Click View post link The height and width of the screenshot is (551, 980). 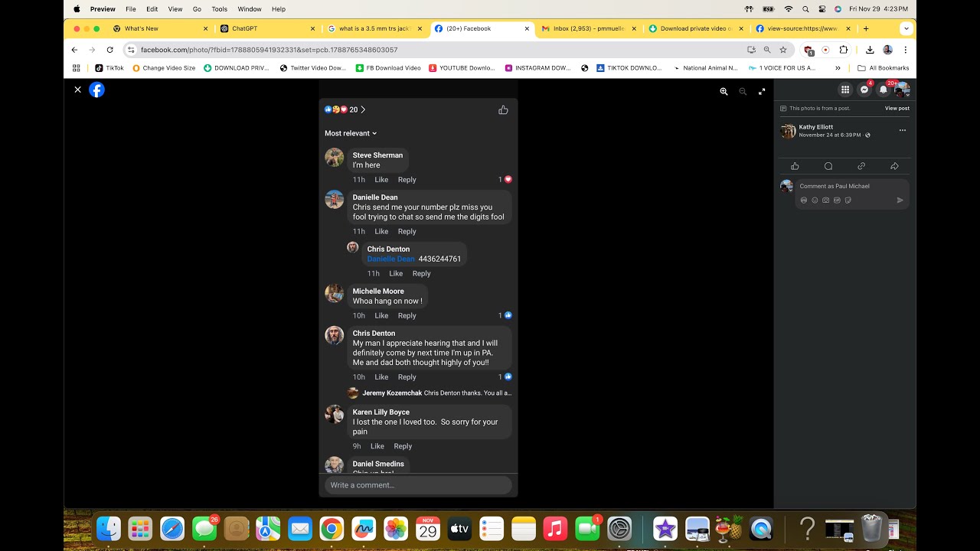point(897,108)
